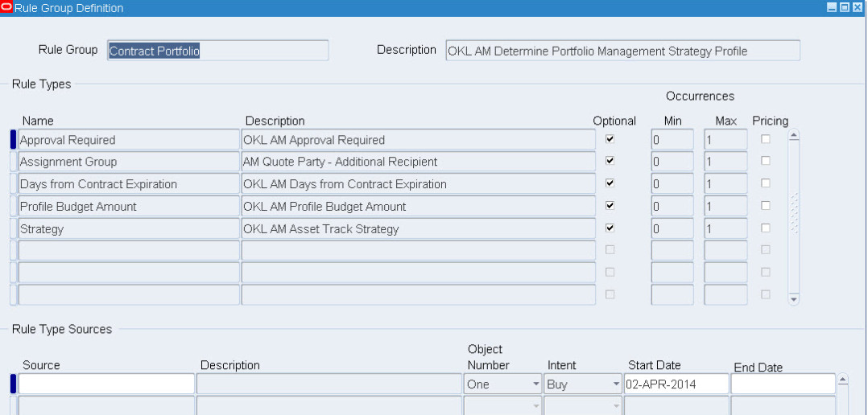Toggle Optional for Days from Contract Expiration
Screen dimensions: 868x415
pyautogui.click(x=610, y=183)
